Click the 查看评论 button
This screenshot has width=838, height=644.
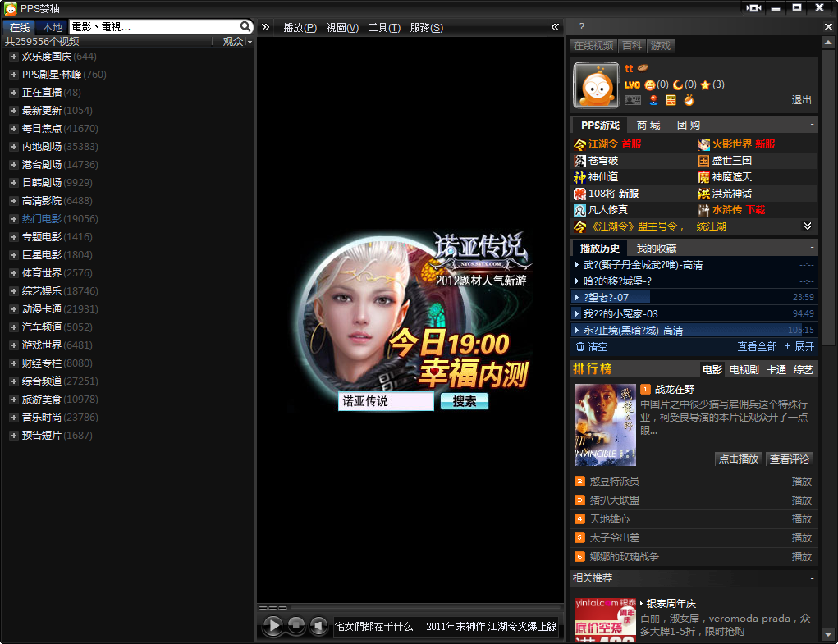tap(790, 459)
